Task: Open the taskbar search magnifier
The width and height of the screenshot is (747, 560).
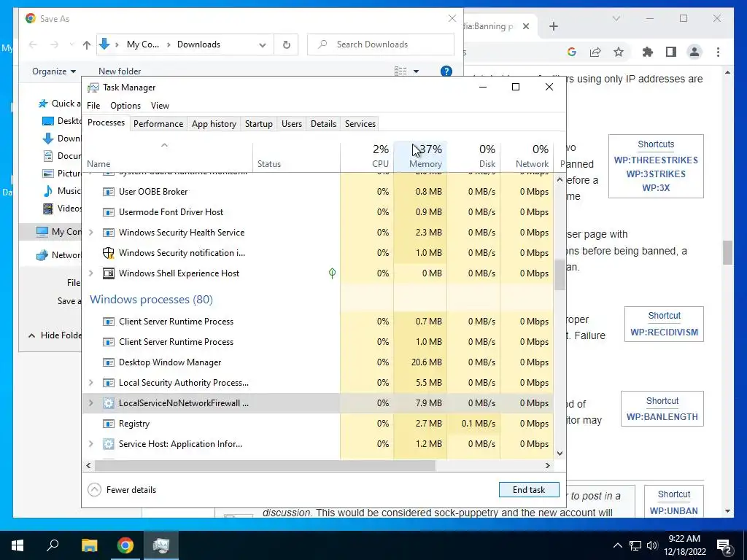Action: click(53, 544)
